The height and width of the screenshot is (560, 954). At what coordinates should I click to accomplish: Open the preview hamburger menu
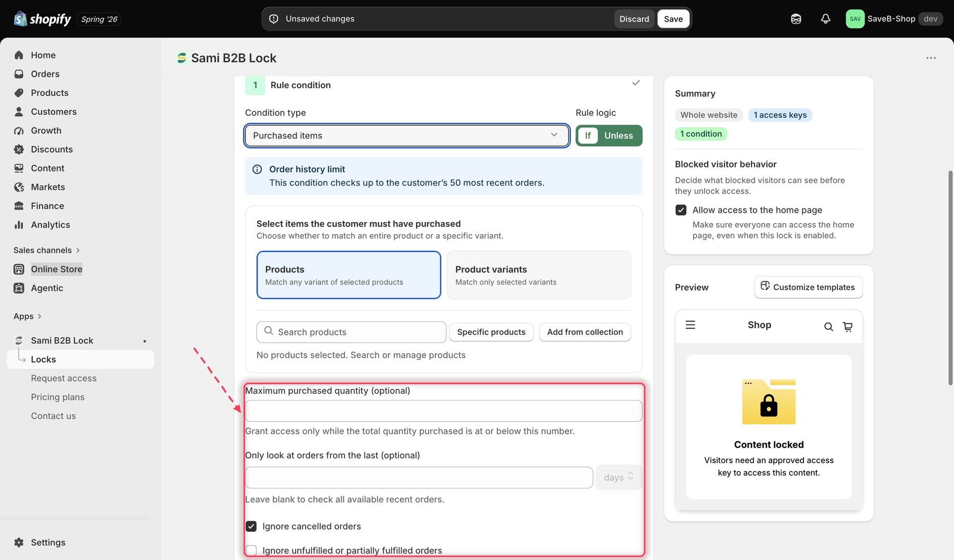[x=690, y=325]
